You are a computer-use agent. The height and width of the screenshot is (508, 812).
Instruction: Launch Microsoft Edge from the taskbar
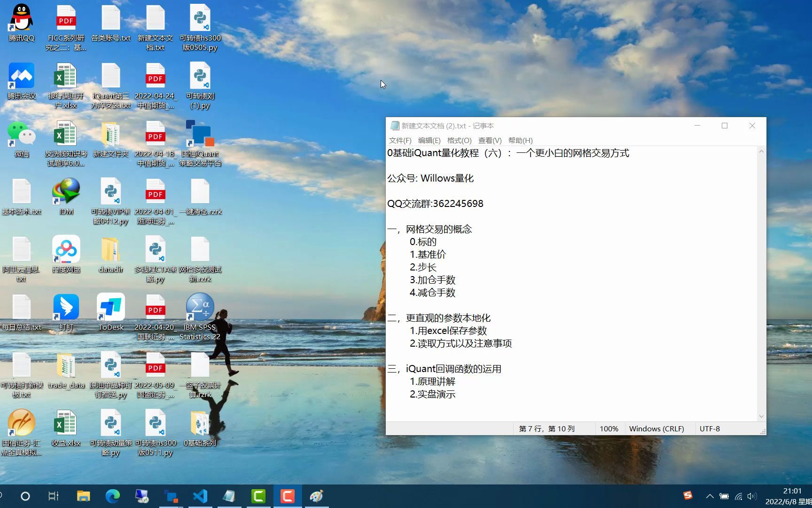pyautogui.click(x=112, y=496)
